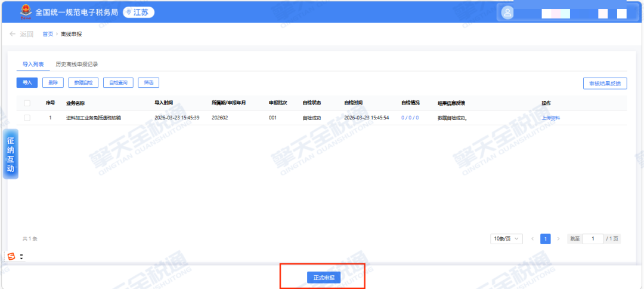Go to 首页 breadcrumb link
The width and height of the screenshot is (644, 289).
48,34
